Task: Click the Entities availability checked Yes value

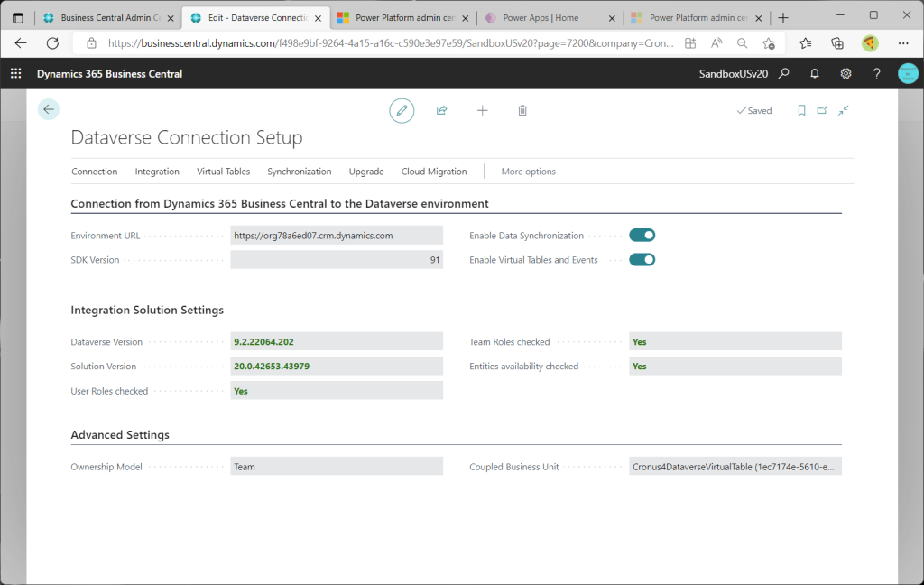Action: click(640, 367)
